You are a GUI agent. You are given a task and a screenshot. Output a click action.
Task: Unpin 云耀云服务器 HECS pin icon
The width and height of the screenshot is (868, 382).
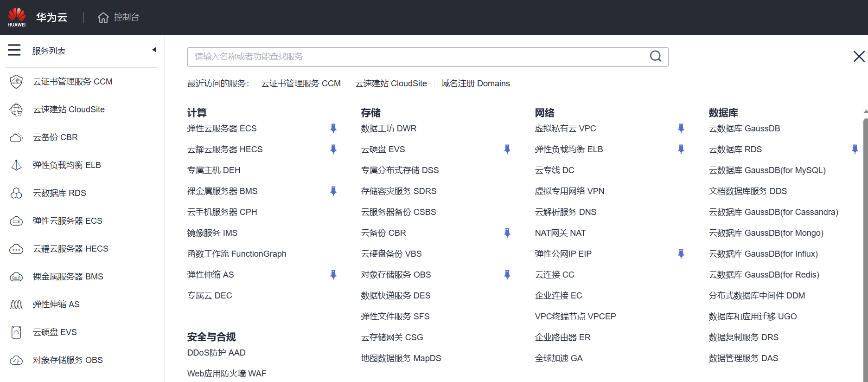coord(333,149)
